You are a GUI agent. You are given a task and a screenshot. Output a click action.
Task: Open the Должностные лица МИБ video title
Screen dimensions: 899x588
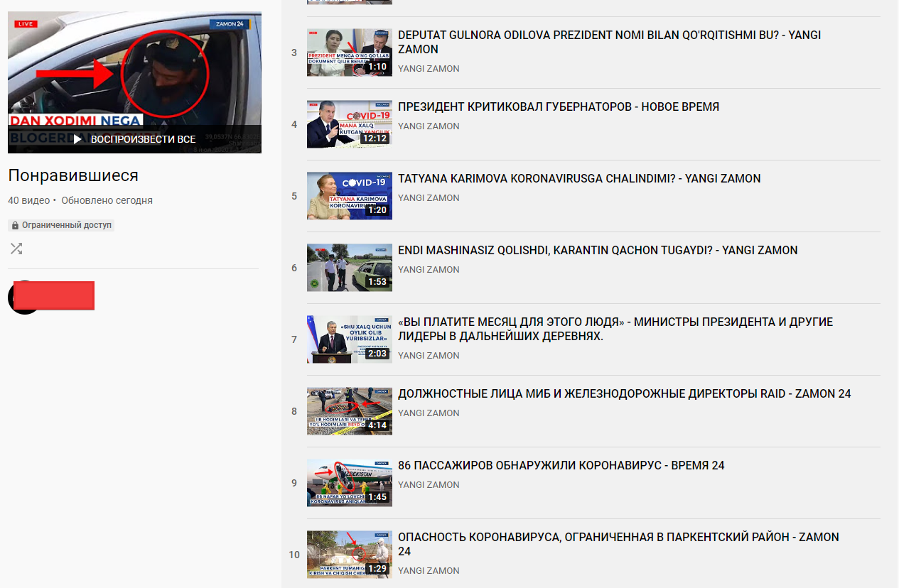click(624, 394)
